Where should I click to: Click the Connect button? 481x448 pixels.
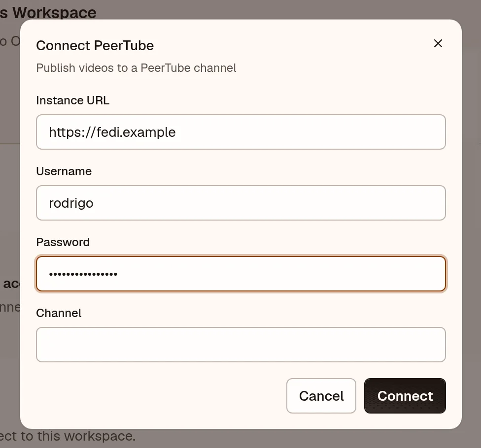(405, 396)
